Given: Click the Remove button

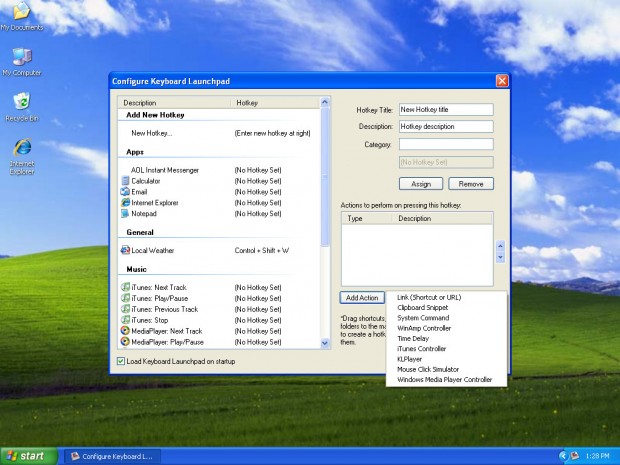Looking at the screenshot, I should click(x=471, y=184).
